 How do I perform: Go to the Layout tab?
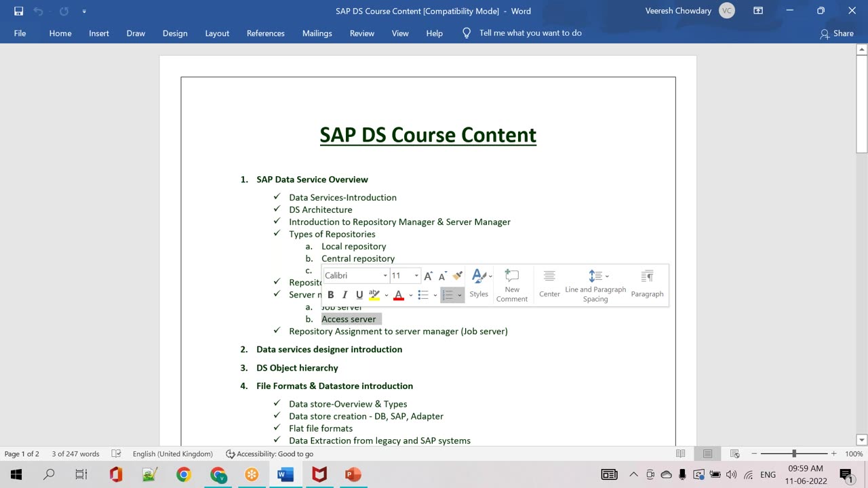click(x=217, y=33)
